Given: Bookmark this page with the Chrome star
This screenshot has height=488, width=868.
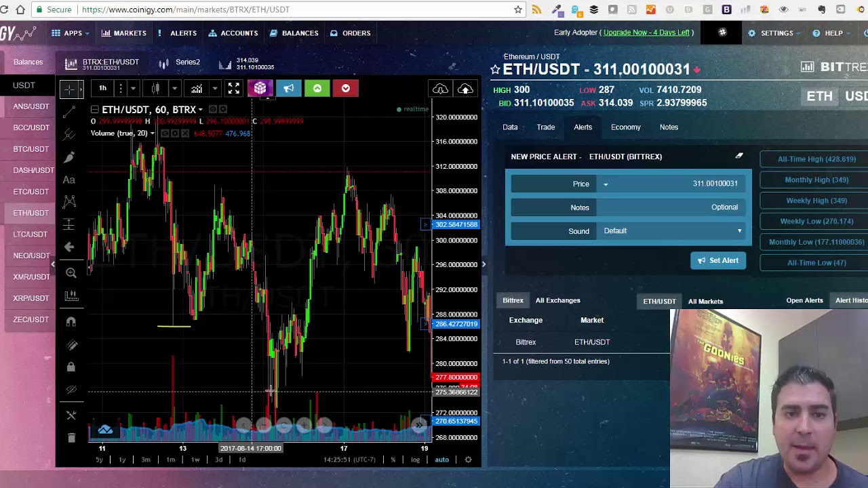Looking at the screenshot, I should (518, 9).
